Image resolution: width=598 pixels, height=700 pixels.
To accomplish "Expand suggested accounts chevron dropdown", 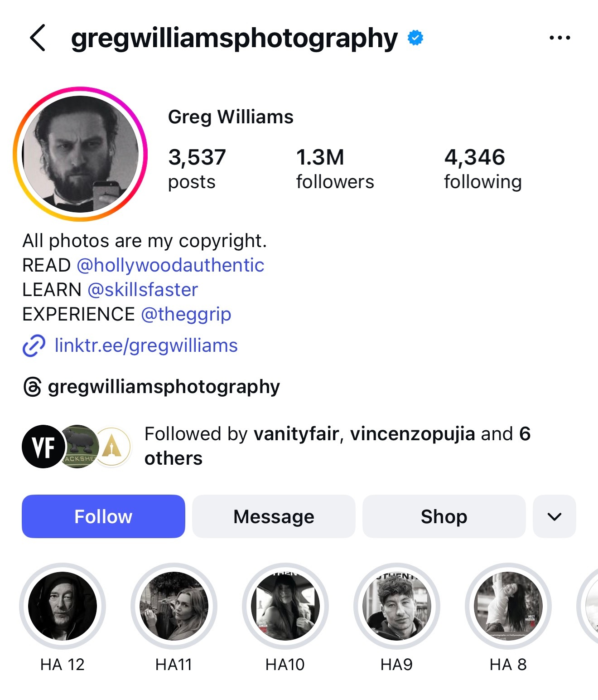I will coord(554,516).
